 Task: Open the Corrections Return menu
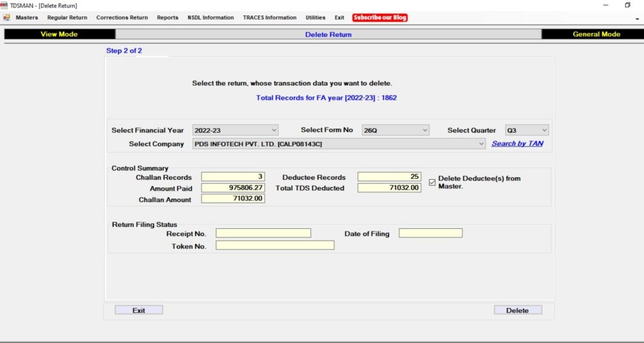(x=122, y=17)
